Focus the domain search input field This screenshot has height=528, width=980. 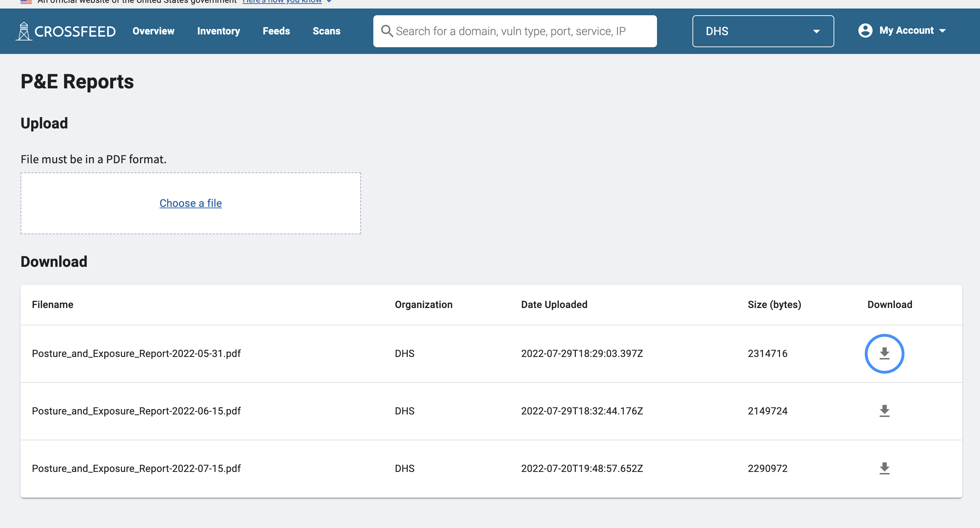pyautogui.click(x=521, y=31)
